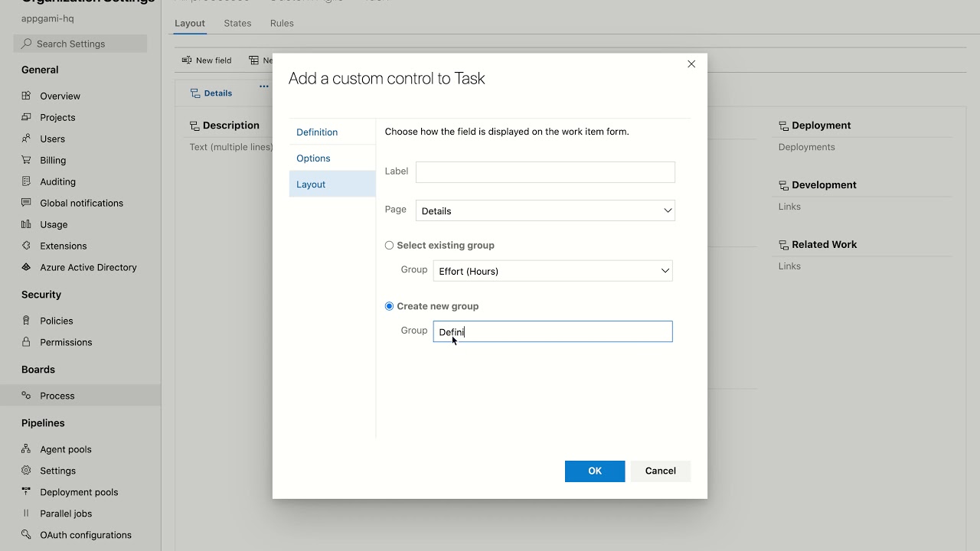Click the OAuth configurations key icon
The height and width of the screenshot is (551, 980).
pos(26,535)
